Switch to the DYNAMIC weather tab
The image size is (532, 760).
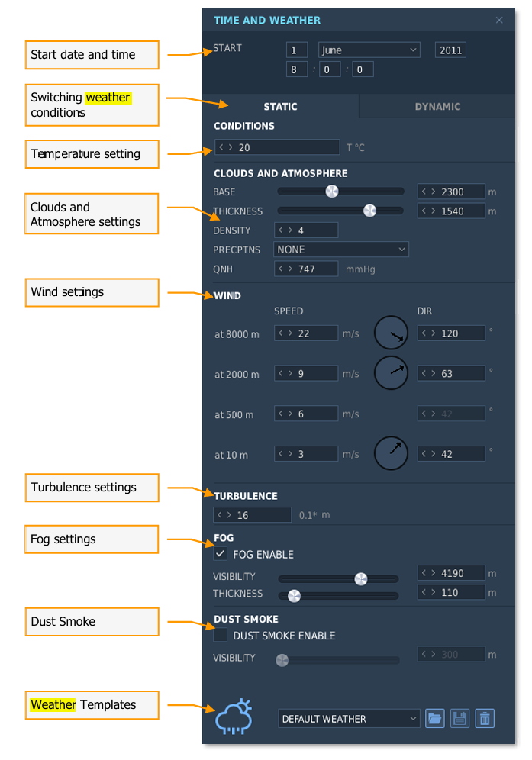(437, 106)
